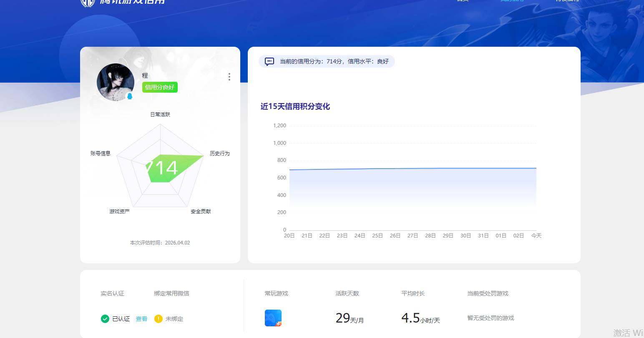Screen dimensions: 644x338
Task: Click the user avatar photo
Action: tap(116, 82)
